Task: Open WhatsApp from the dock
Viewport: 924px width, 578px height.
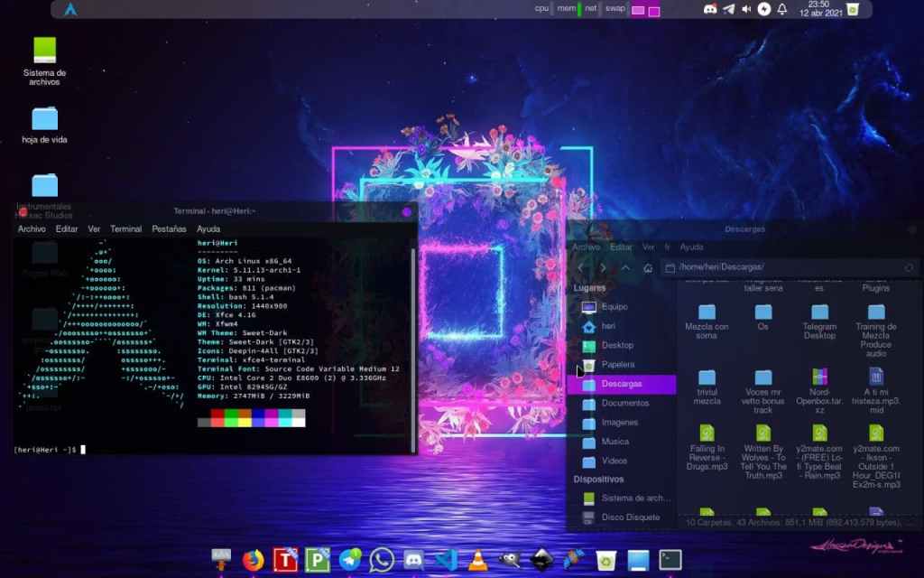Action: tap(382, 560)
